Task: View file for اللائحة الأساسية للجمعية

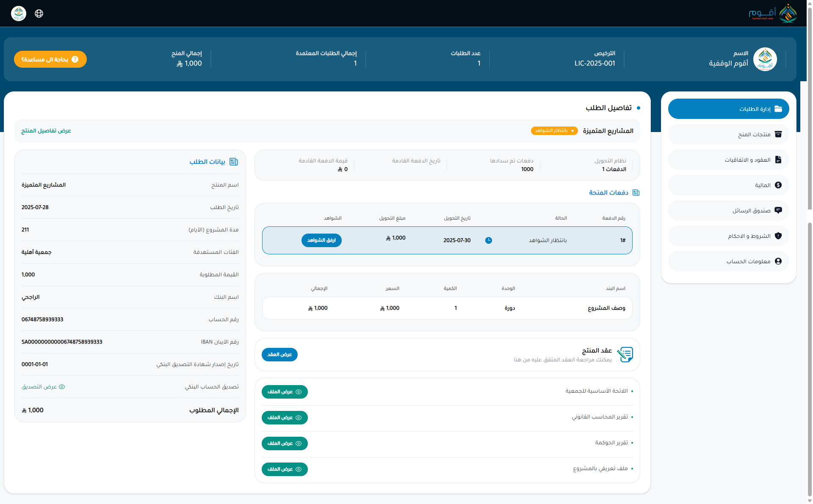Action: (x=285, y=392)
